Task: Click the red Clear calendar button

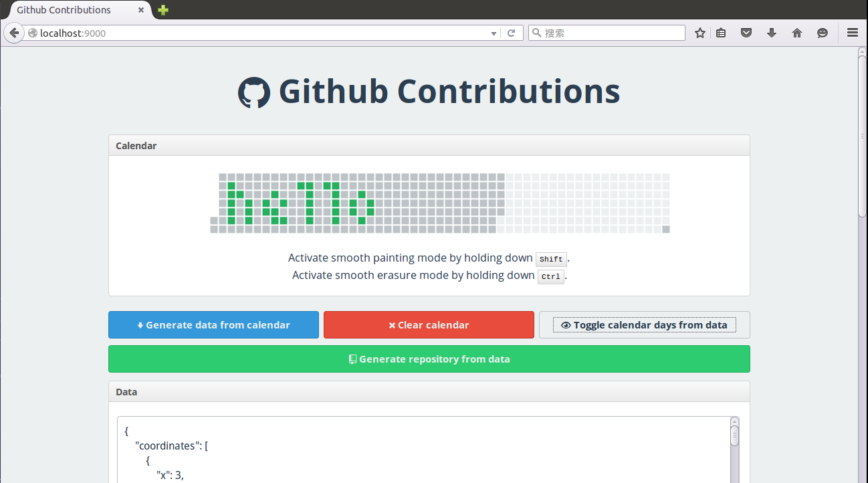Action: coord(429,325)
